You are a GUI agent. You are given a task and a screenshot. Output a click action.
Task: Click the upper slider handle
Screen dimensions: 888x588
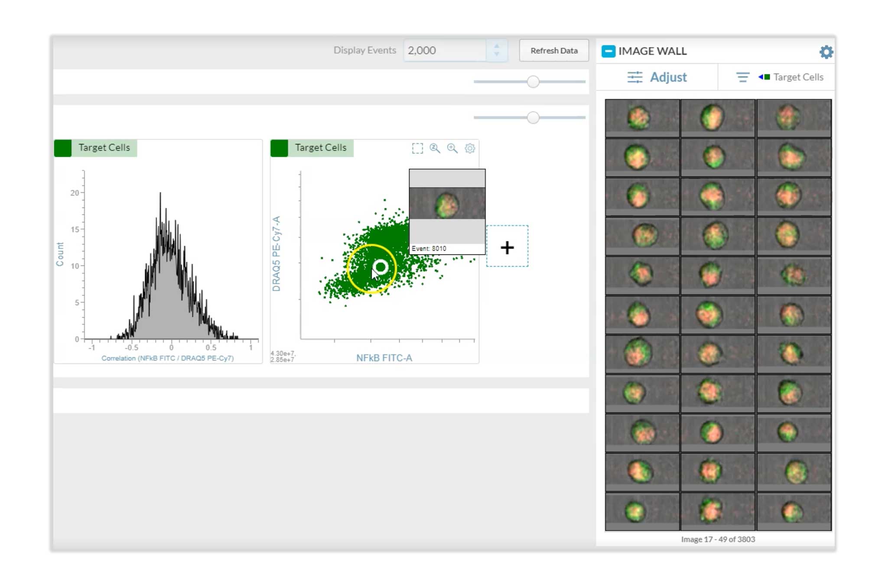pos(533,81)
